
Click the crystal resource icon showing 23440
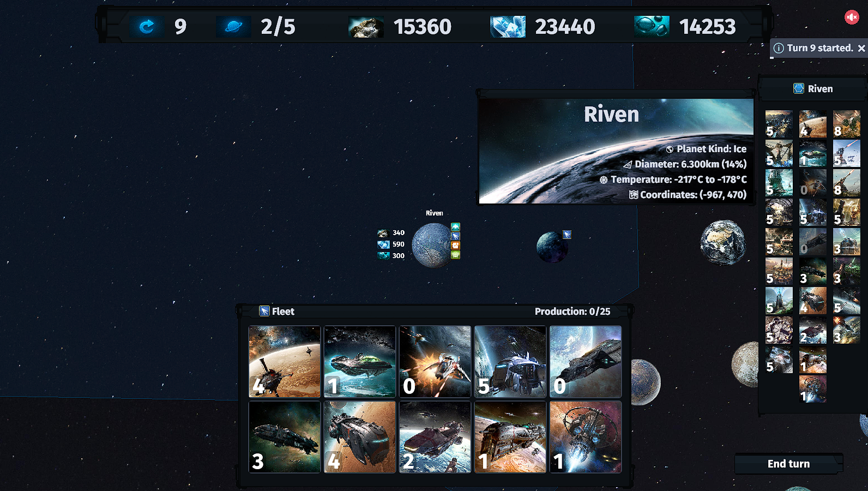coord(508,26)
